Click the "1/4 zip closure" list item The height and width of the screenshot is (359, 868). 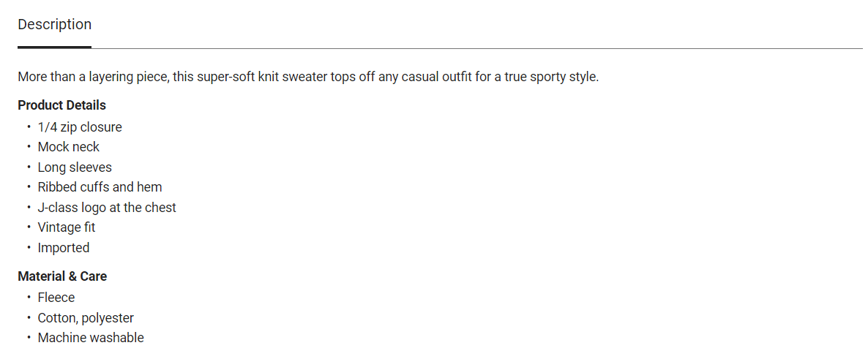[x=80, y=127]
